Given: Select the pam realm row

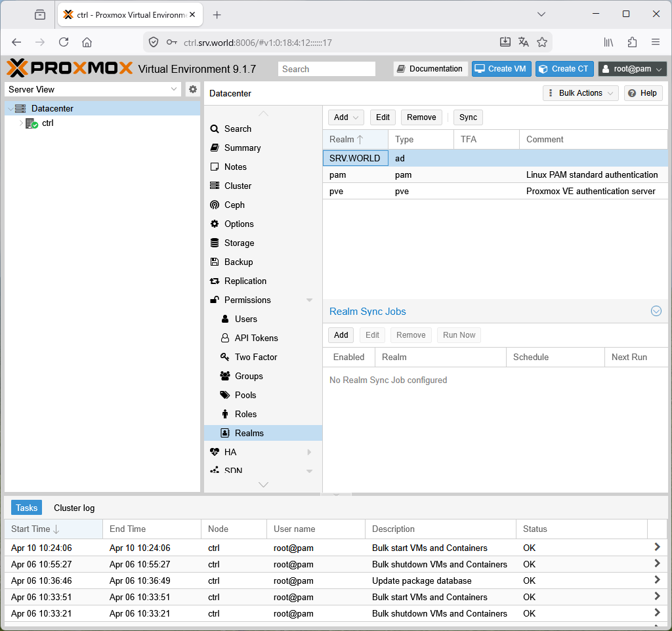Looking at the screenshot, I should coord(495,174).
